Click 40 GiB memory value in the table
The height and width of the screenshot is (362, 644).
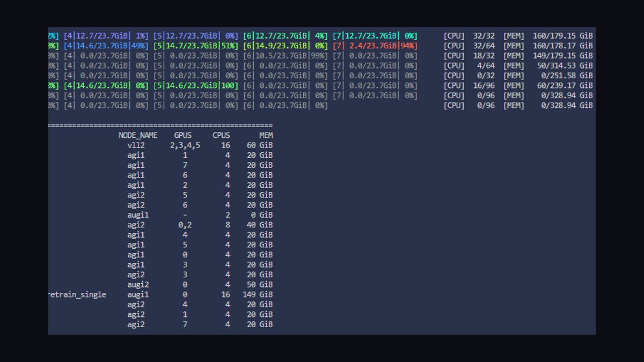(260, 225)
